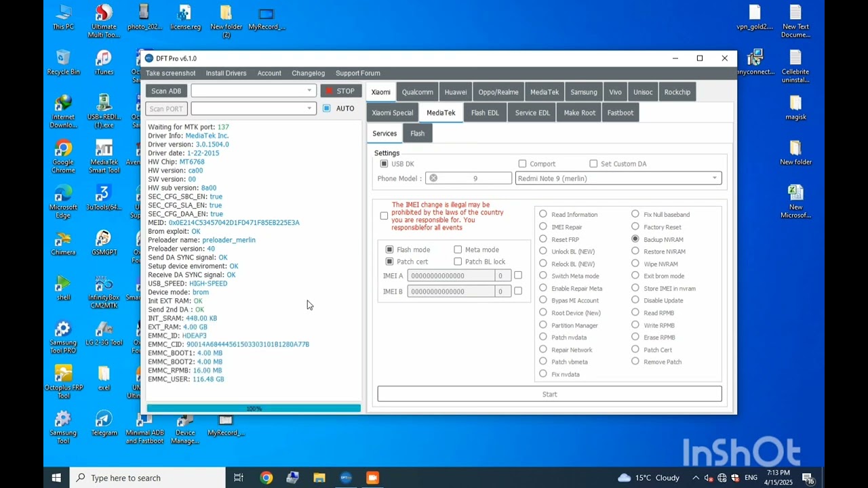The width and height of the screenshot is (868, 488).
Task: Open Task View on taskbar
Action: [x=239, y=478]
